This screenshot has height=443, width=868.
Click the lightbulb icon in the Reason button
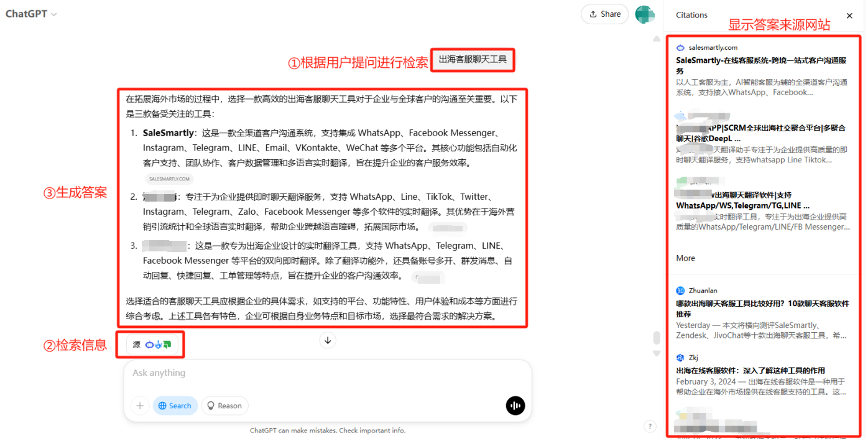(x=211, y=406)
